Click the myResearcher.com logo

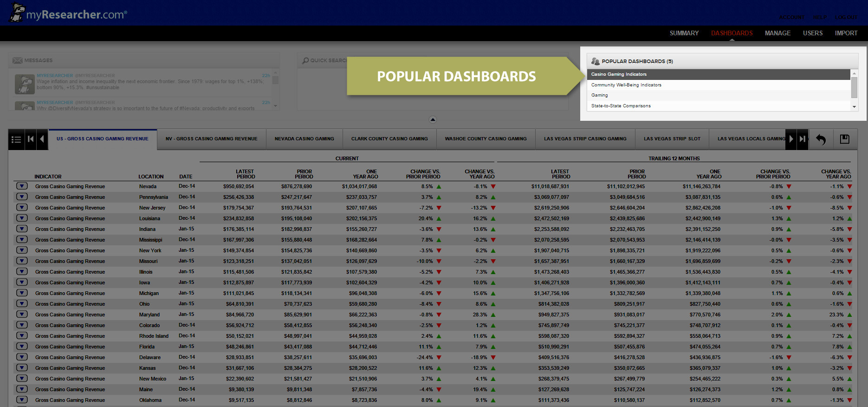pyautogui.click(x=68, y=13)
